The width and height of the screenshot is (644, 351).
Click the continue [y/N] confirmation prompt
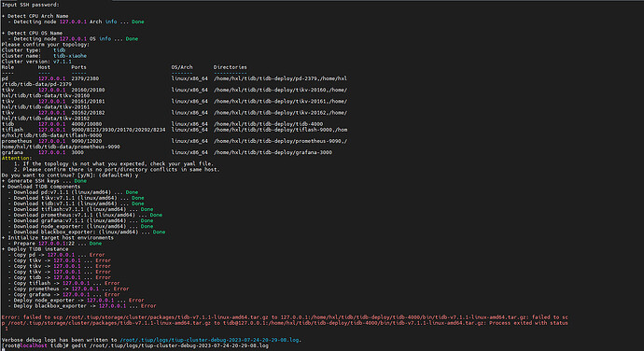70,175
